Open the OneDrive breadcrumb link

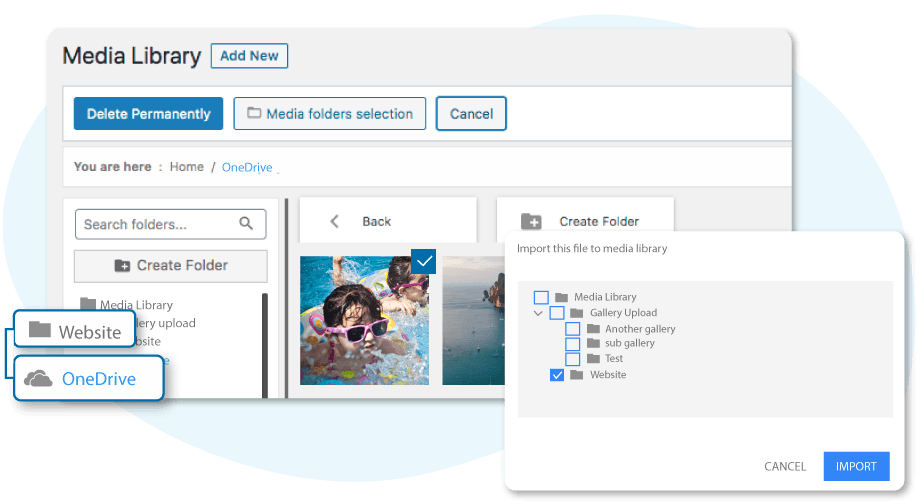point(247,167)
